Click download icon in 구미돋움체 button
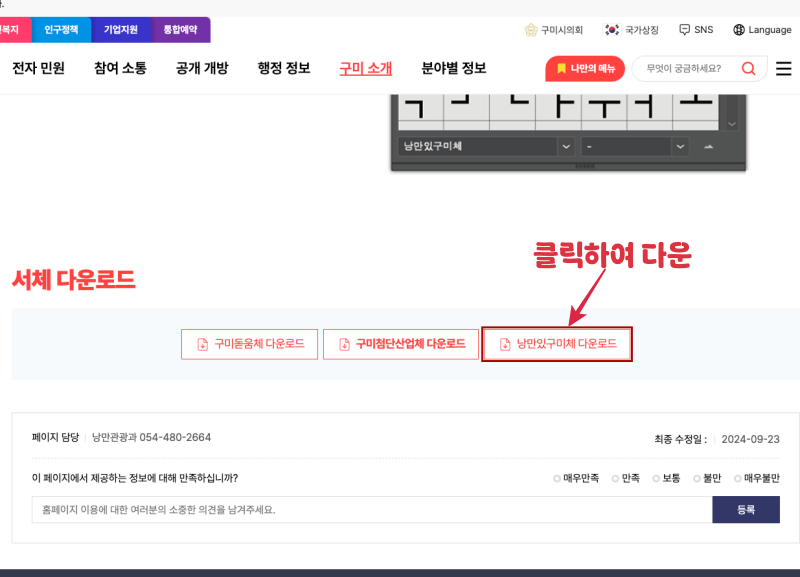 pos(203,344)
